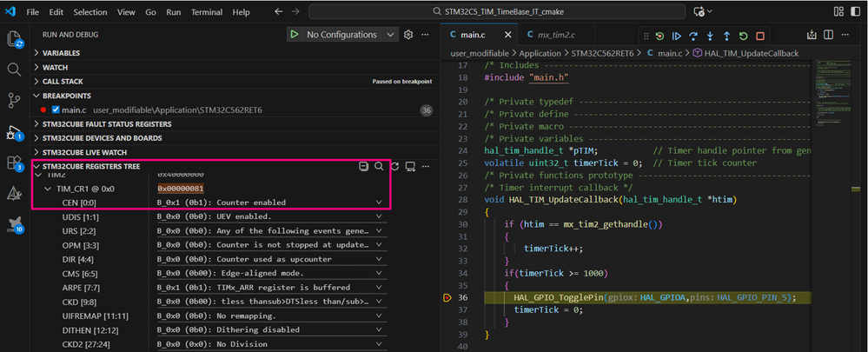Search registers in Registers Tree header
Image resolution: width=868 pixels, height=352 pixels.
click(379, 166)
